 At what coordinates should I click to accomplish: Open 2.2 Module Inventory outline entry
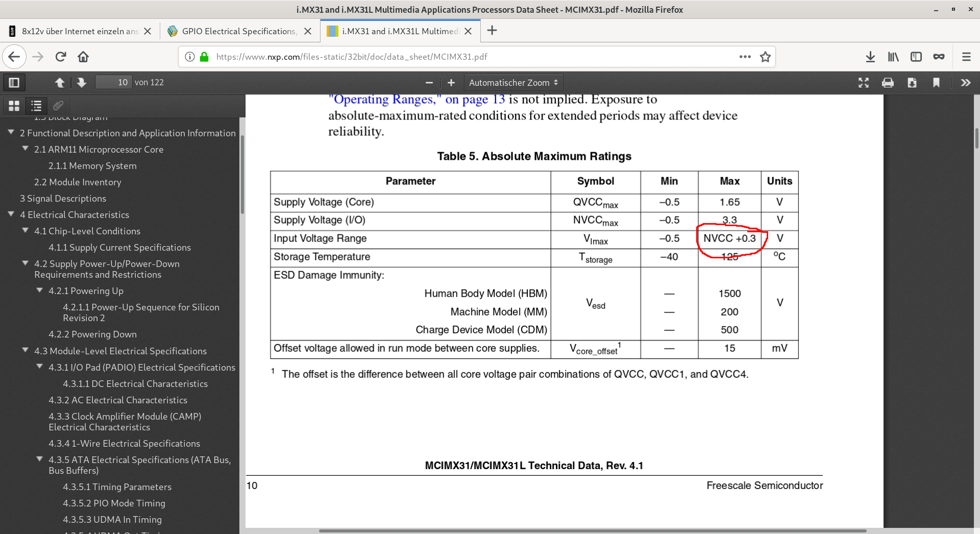[x=78, y=182]
